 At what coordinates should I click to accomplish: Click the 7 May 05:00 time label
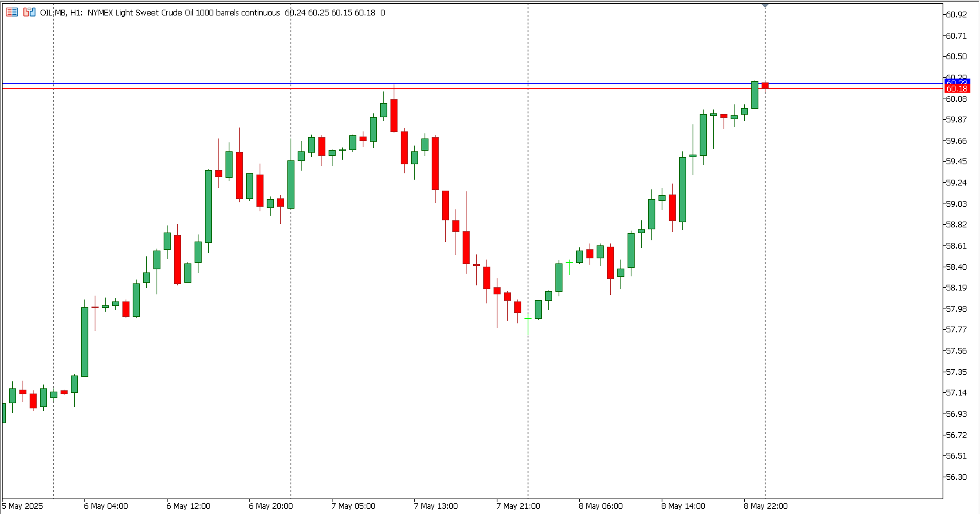[x=353, y=506]
